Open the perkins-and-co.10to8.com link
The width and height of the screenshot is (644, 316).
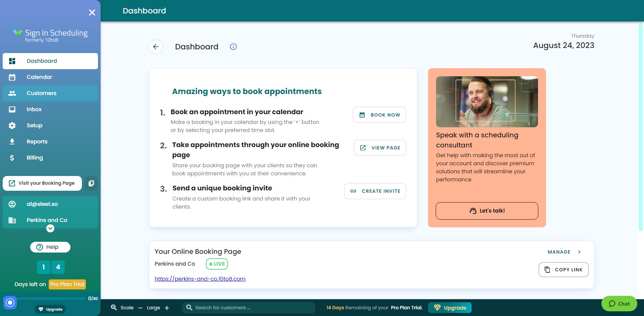[200, 279]
